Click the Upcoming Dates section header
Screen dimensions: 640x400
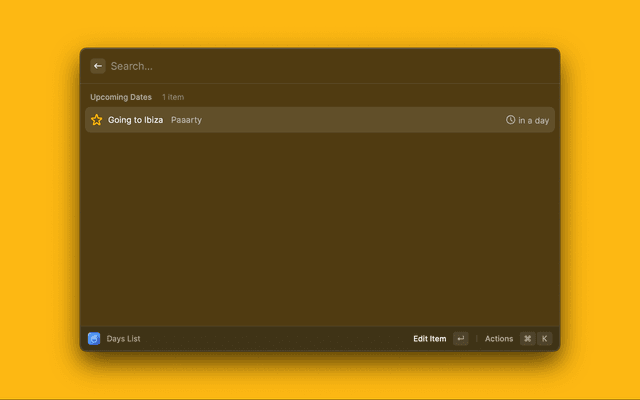click(x=121, y=97)
